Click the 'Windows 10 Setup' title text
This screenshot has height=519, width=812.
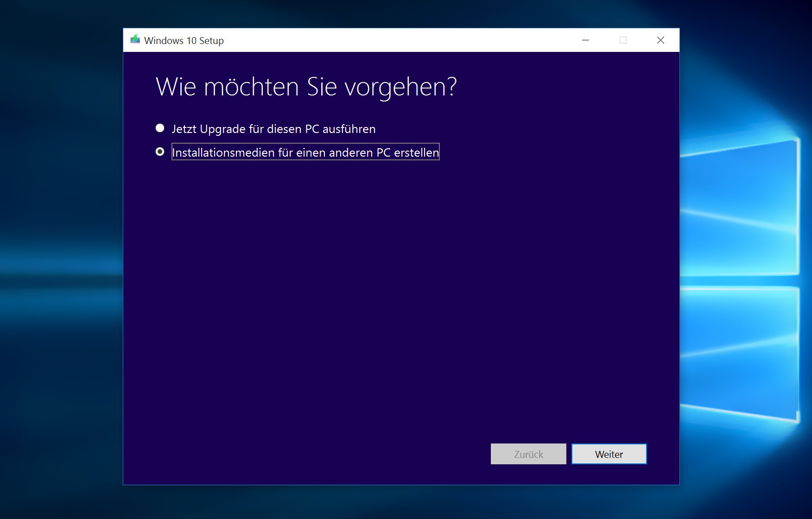(184, 41)
